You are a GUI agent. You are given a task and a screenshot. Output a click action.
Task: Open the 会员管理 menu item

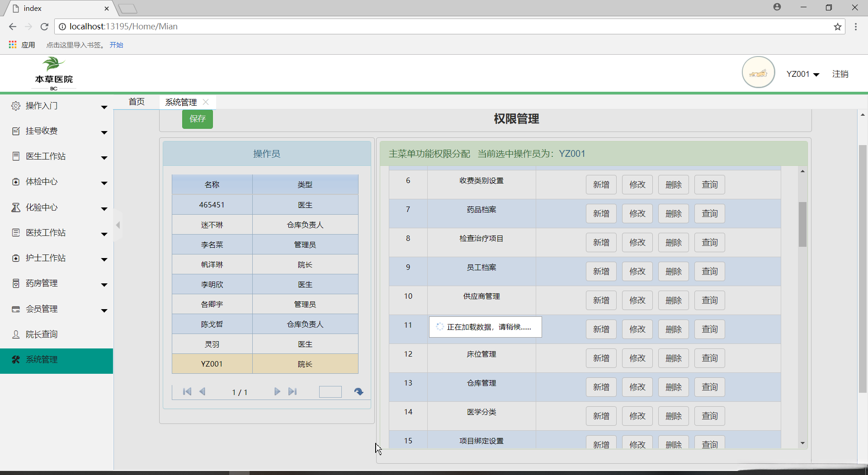click(57, 309)
